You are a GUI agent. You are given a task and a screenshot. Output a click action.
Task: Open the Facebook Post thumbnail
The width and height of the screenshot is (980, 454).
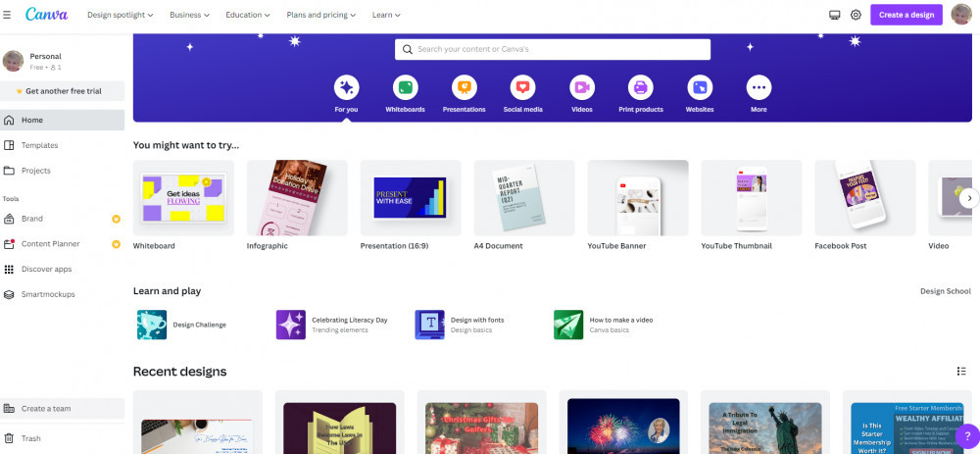(x=865, y=198)
